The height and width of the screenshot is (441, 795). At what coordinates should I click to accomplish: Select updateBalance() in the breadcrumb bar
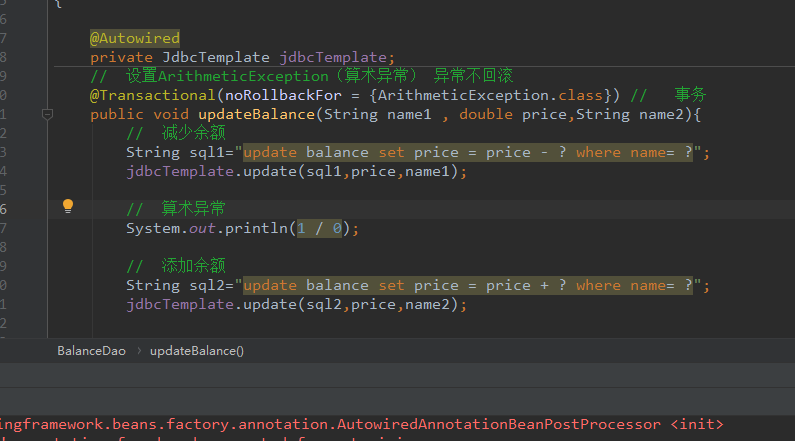pos(197,351)
